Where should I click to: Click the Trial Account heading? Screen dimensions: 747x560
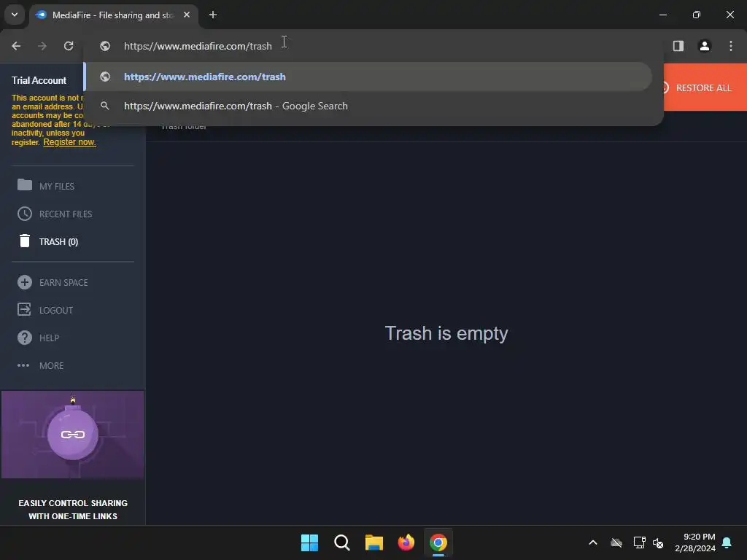(39, 80)
